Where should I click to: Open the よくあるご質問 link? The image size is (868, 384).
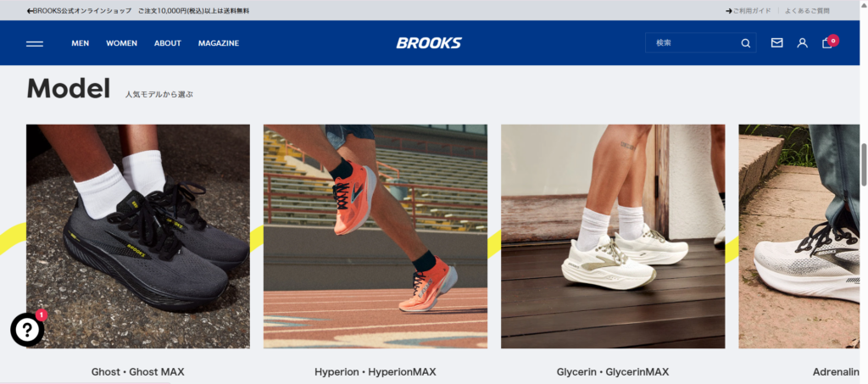(807, 10)
